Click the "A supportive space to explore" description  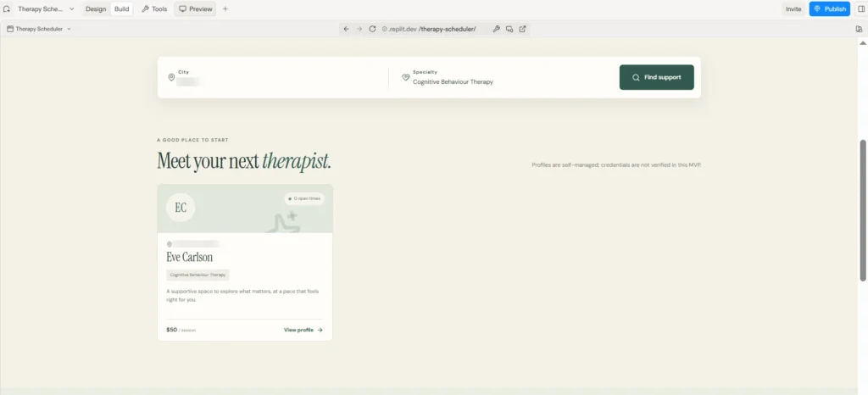pos(242,295)
